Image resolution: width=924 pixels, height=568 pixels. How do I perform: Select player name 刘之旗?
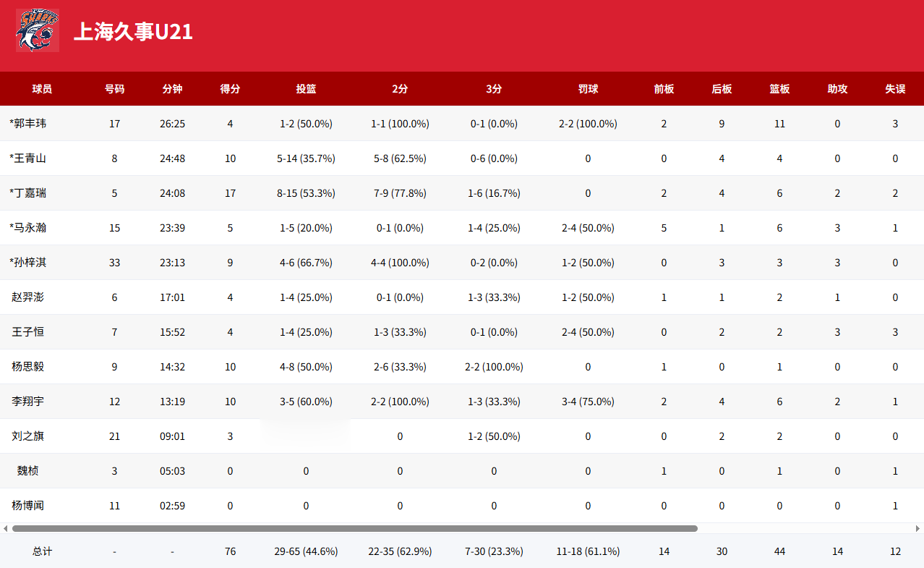27,436
